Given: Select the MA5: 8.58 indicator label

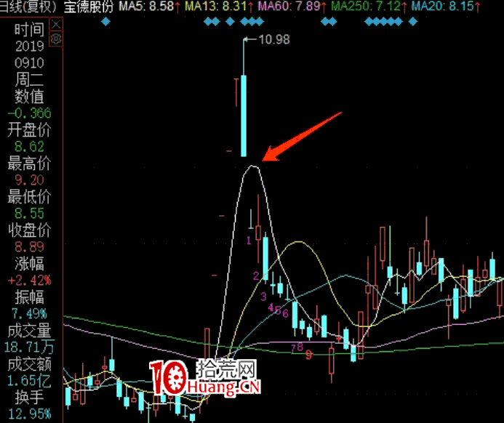Looking at the screenshot, I should [149, 7].
